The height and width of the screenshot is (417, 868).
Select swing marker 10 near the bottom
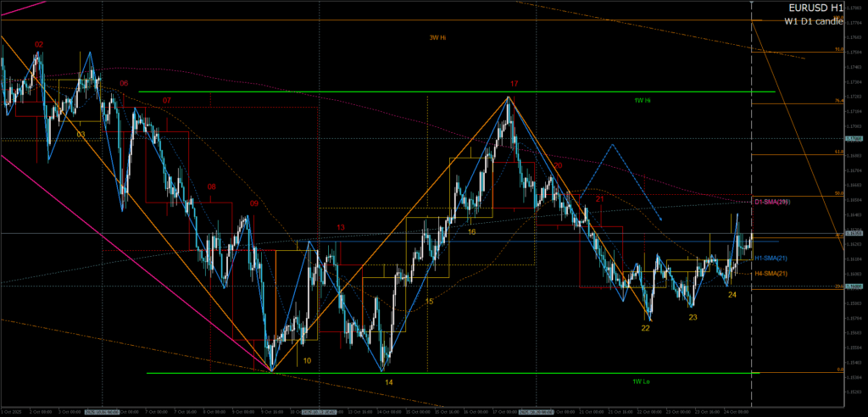point(307,360)
